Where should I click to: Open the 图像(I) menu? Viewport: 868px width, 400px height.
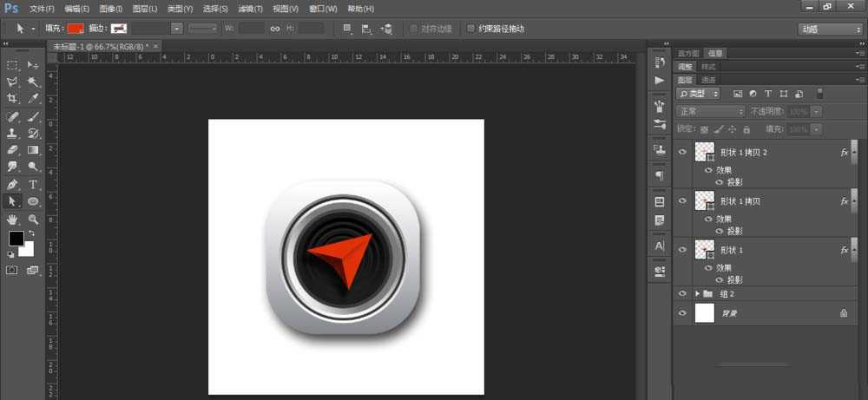click(111, 9)
